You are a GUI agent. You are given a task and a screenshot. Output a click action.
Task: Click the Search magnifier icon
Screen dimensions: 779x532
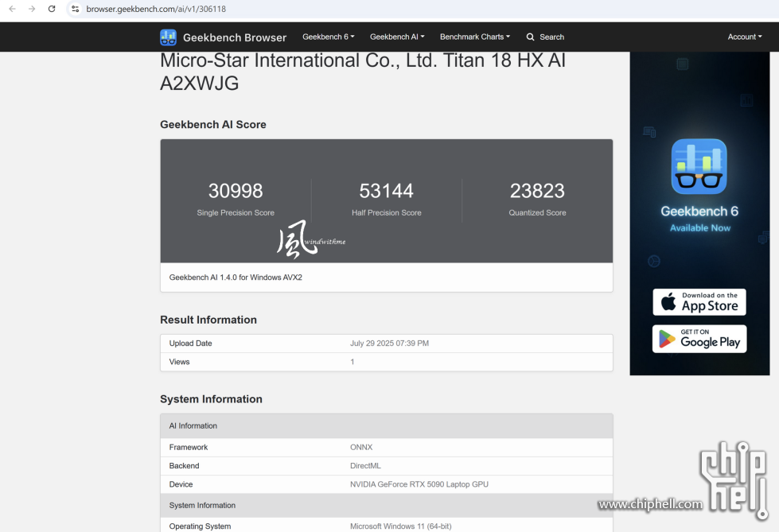(531, 37)
